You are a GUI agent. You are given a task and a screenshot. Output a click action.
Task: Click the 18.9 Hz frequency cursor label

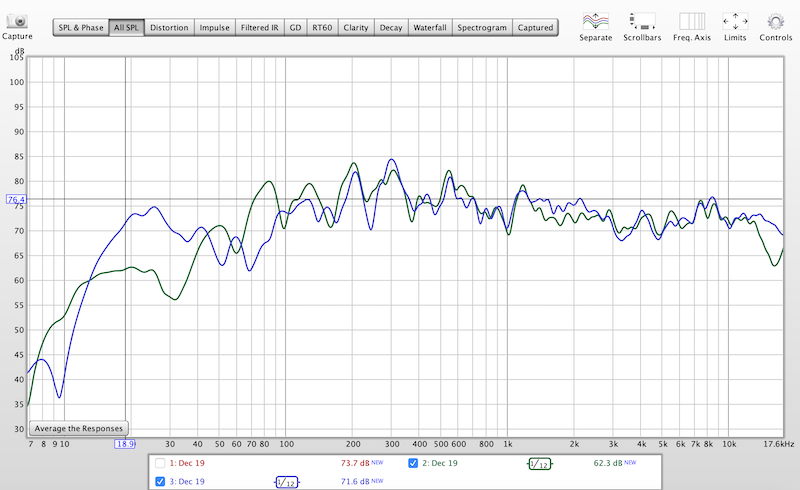[125, 443]
